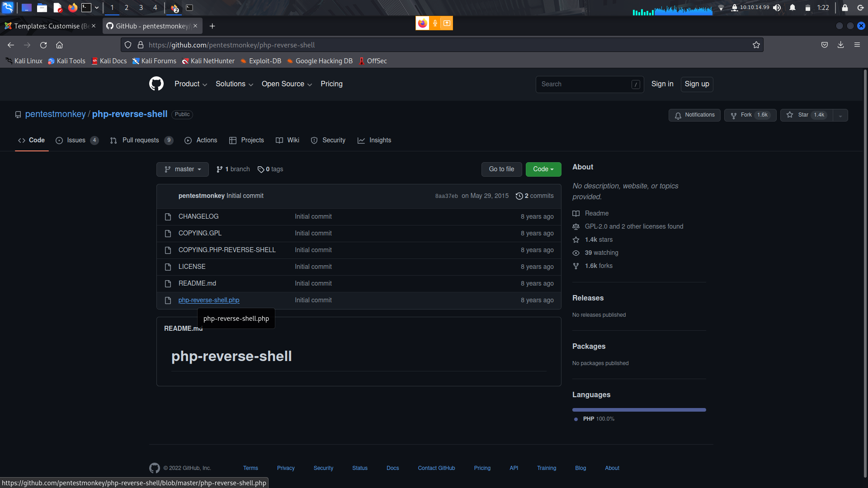The height and width of the screenshot is (488, 868).
Task: Bookmark this page with the star icon
Action: [x=756, y=45]
